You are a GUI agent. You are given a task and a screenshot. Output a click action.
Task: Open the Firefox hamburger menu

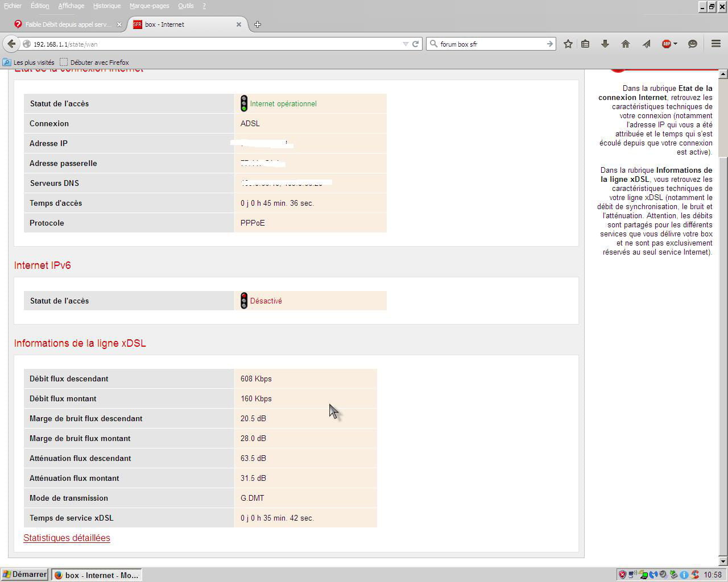[716, 44]
